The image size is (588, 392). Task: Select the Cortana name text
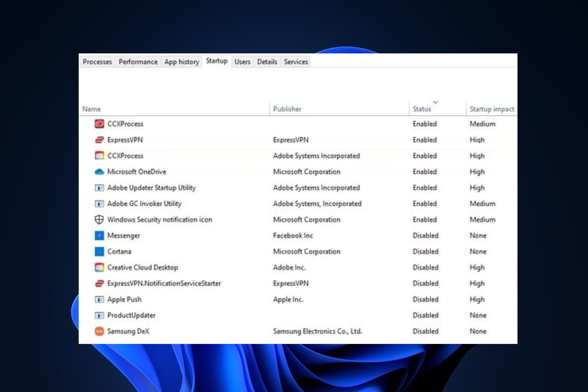point(119,251)
